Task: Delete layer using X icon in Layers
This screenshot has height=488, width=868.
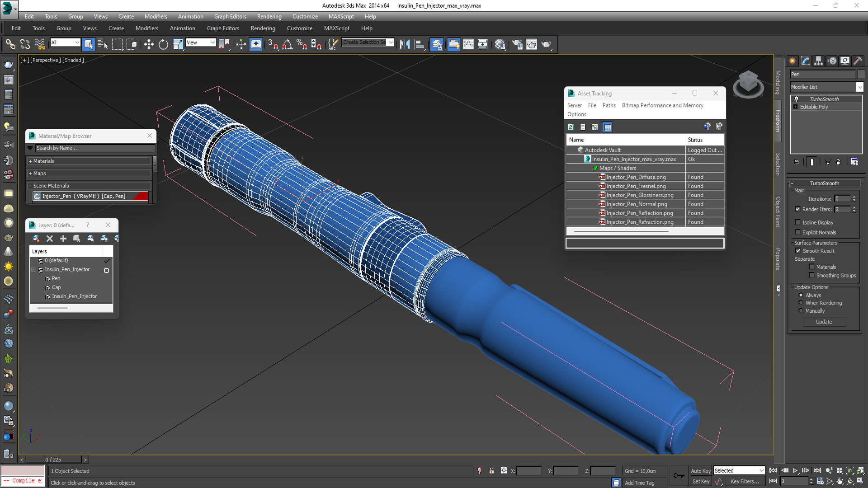Action: (50, 238)
